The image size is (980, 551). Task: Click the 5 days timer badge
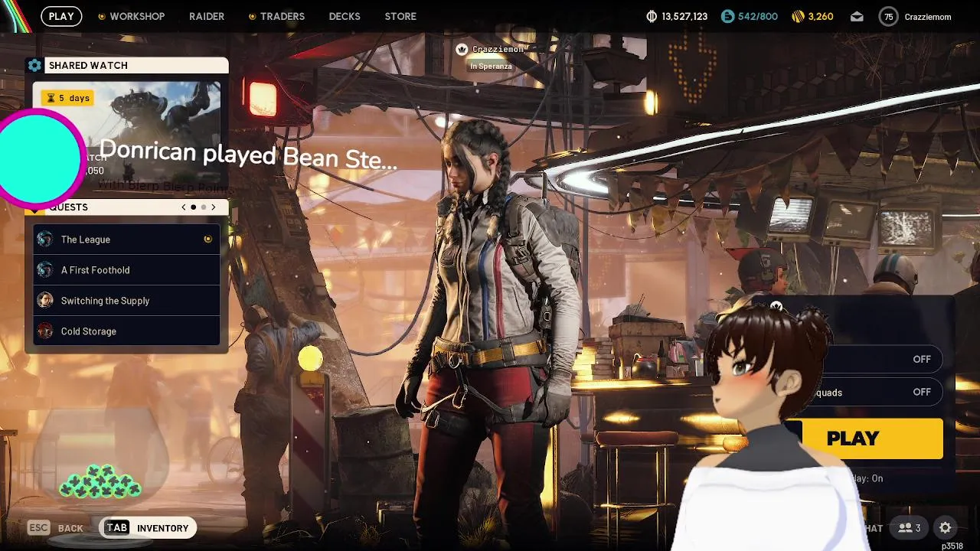click(68, 98)
